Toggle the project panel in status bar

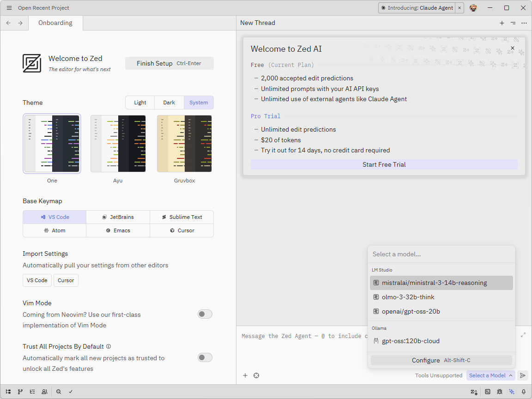tap(8, 392)
